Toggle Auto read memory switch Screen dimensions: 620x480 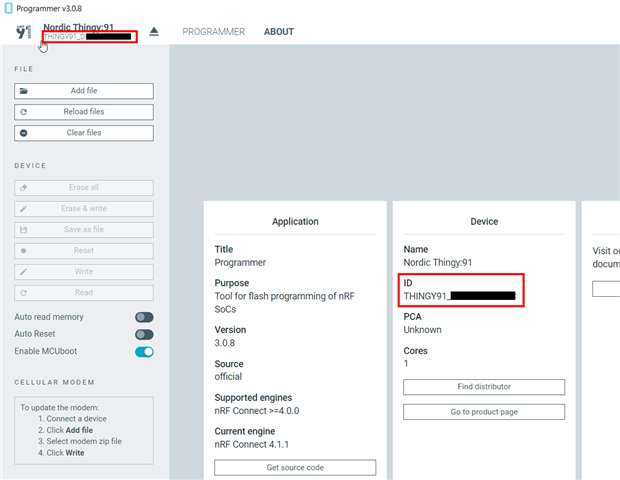click(144, 317)
